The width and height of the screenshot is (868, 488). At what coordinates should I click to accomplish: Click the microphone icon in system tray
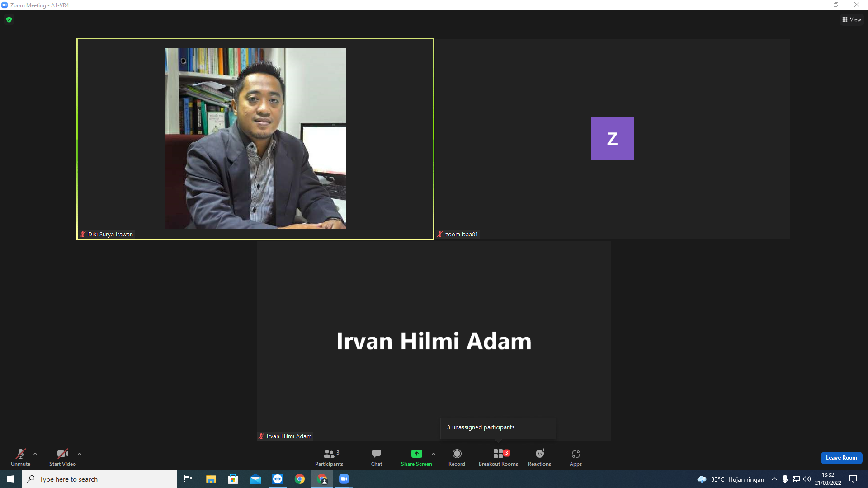click(785, 479)
